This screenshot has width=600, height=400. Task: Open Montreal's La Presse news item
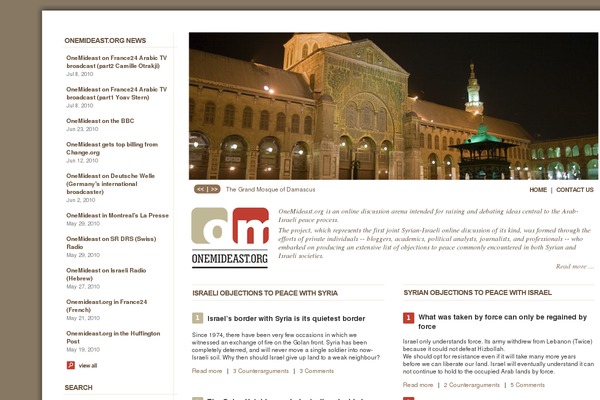pyautogui.click(x=117, y=216)
